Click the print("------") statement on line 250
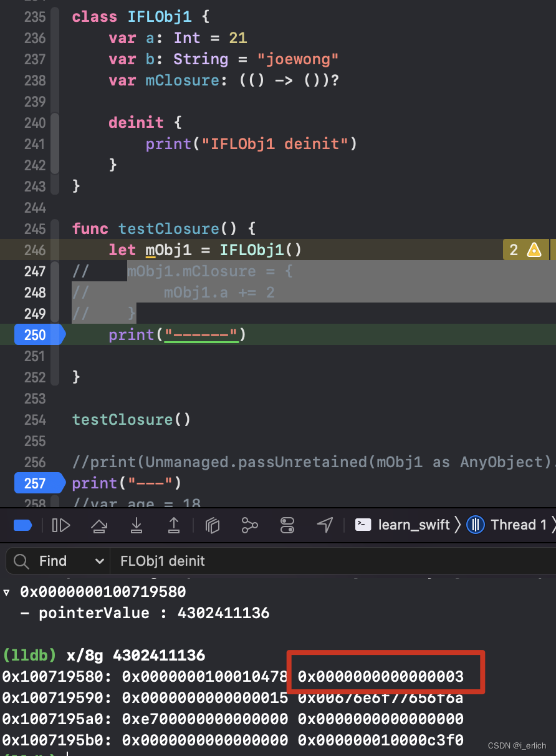Screen dimensions: 556x756 178,335
